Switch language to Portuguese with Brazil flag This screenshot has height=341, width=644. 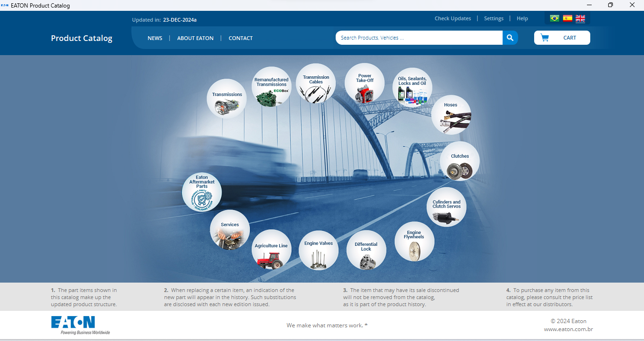click(554, 18)
